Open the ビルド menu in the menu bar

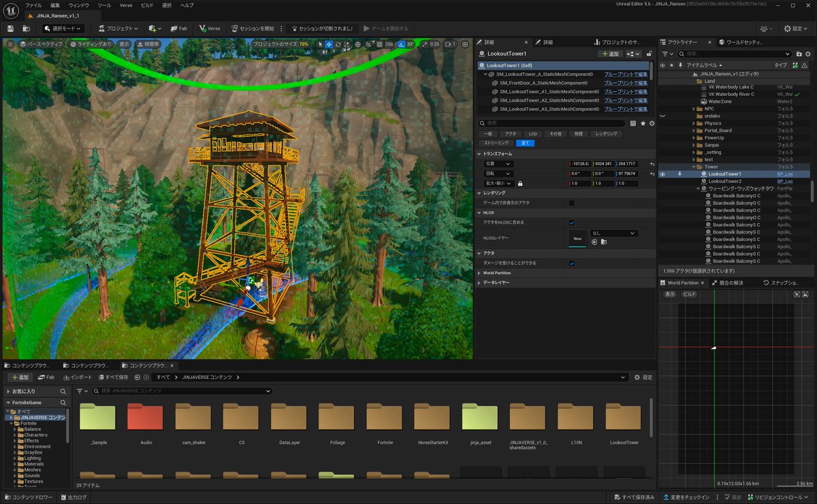[x=146, y=5]
